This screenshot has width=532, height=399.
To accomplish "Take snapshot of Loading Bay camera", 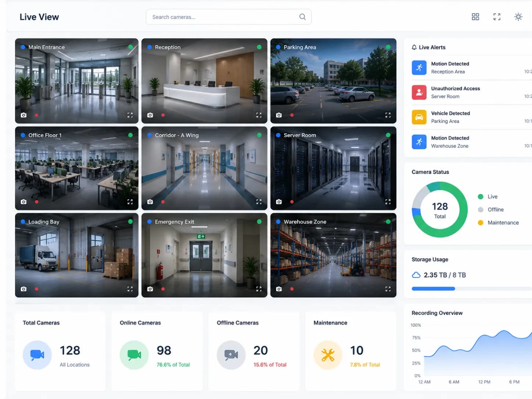I will (x=24, y=289).
